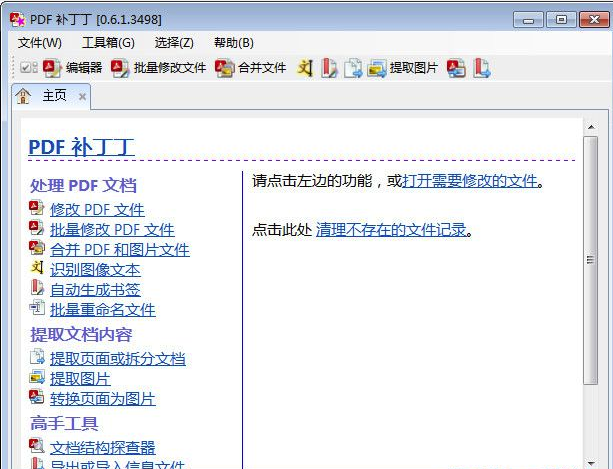Close the 主页 tab with its X
613x469 pixels.
click(82, 97)
